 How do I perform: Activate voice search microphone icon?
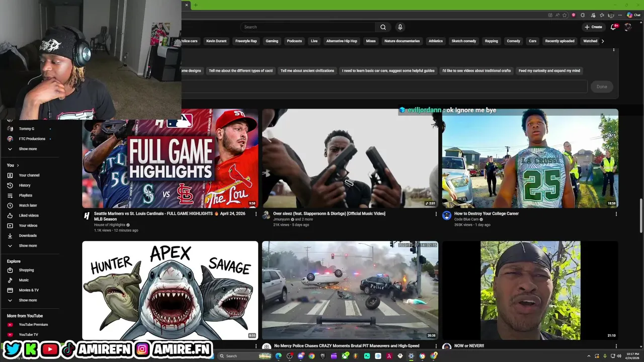pos(400,27)
